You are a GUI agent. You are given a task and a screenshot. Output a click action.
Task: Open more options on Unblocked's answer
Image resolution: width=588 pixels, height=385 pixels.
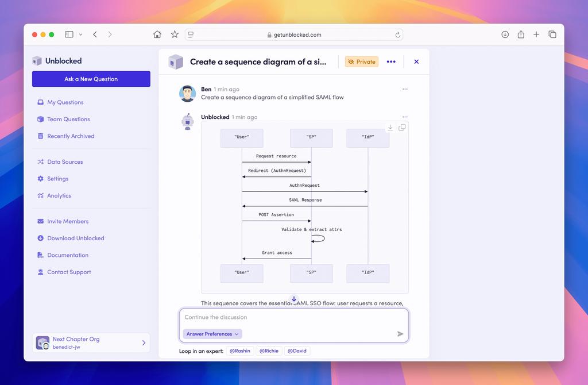pos(405,117)
